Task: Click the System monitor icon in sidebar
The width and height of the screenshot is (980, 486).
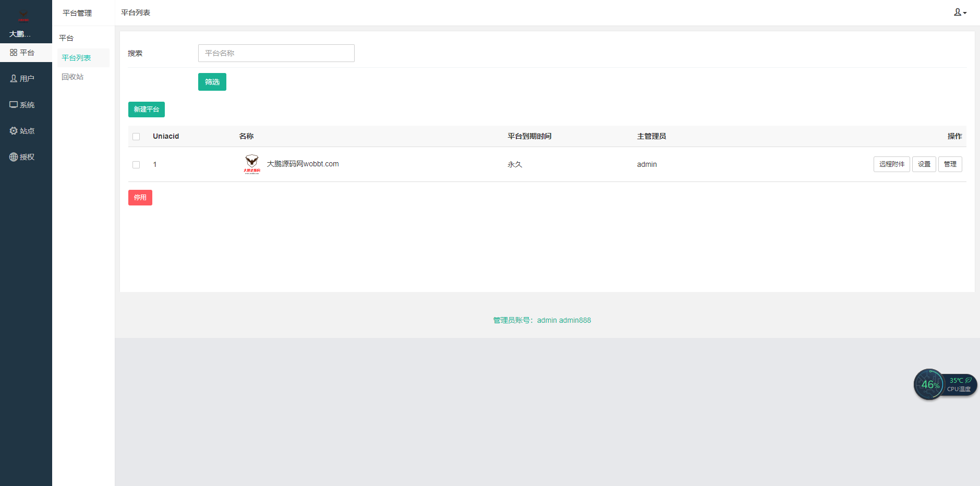Action: (14, 105)
